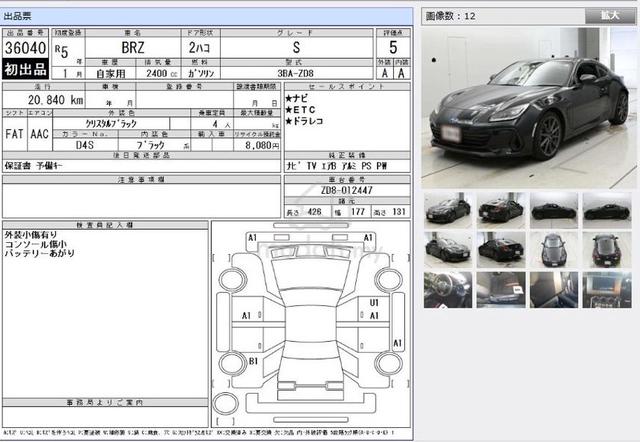Select the rear three-quarter thumbnail with plate on left
The width and height of the screenshot is (640, 442).
tap(501, 210)
